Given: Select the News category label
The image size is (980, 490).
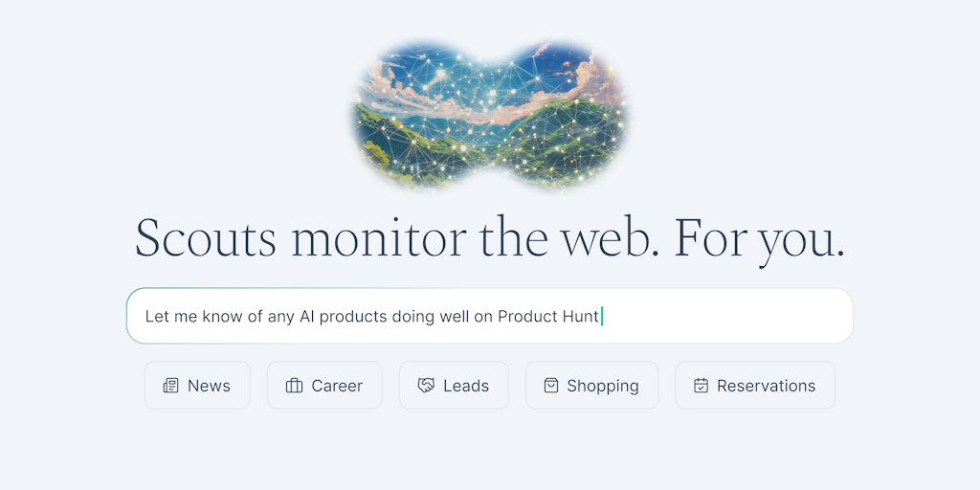Looking at the screenshot, I should [209, 386].
